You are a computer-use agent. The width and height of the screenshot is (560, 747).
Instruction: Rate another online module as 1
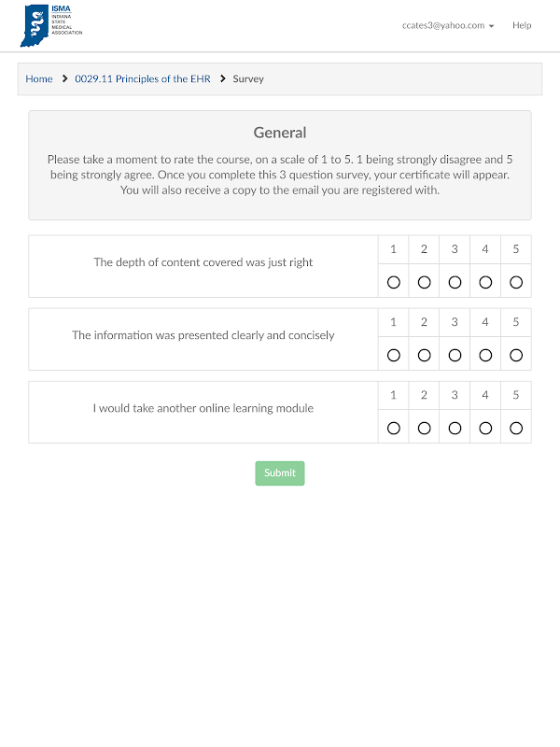coord(393,428)
